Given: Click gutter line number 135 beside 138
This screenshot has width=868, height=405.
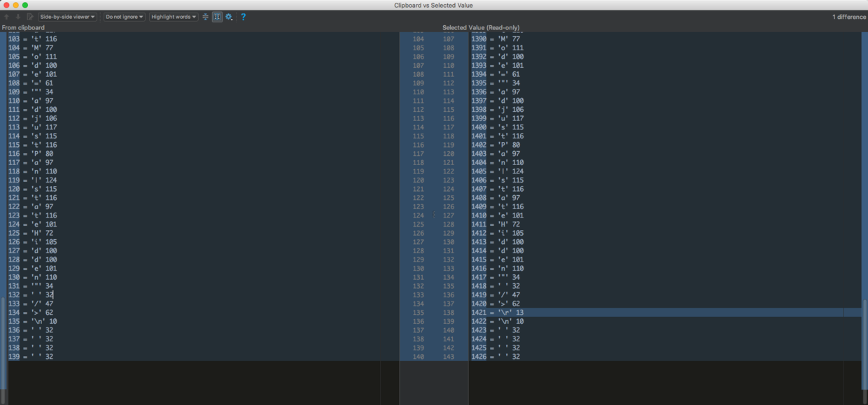Looking at the screenshot, I should [419, 313].
